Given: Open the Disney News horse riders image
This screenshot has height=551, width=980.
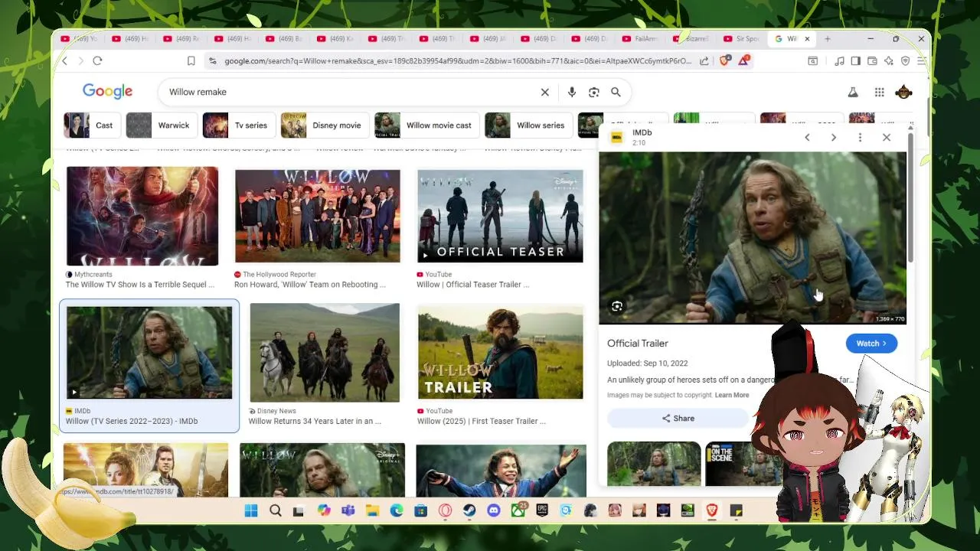Looking at the screenshot, I should 325,353.
